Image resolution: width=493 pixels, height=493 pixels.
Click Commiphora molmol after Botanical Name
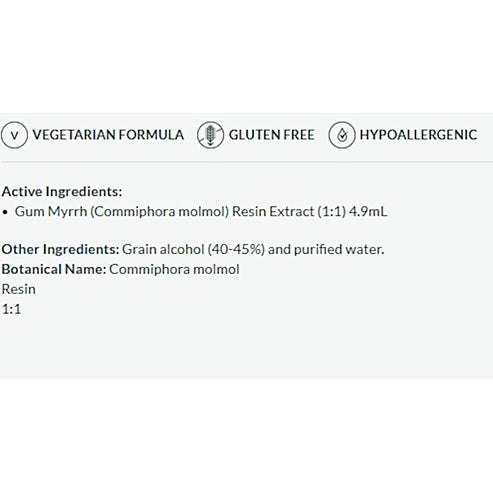(174, 269)
